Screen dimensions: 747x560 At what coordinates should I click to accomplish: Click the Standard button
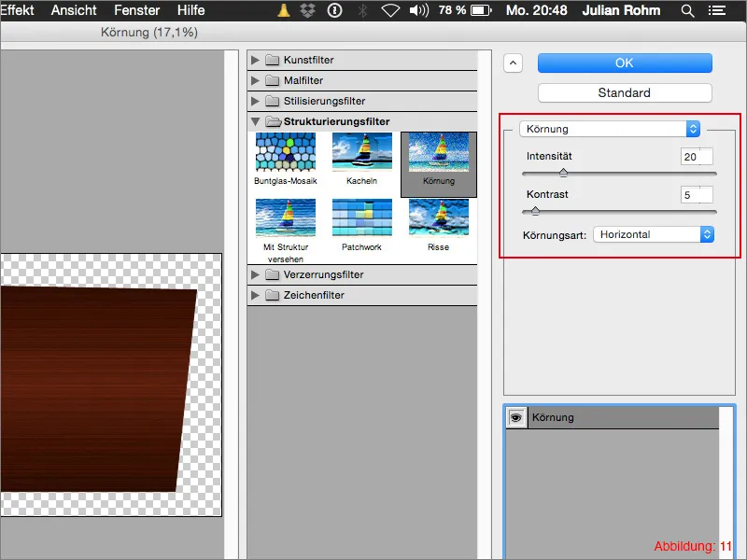click(625, 93)
